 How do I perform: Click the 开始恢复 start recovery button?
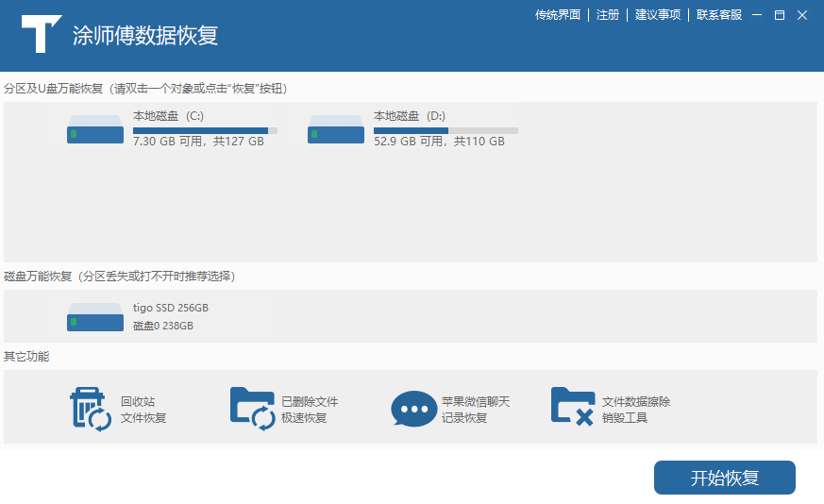point(725,478)
